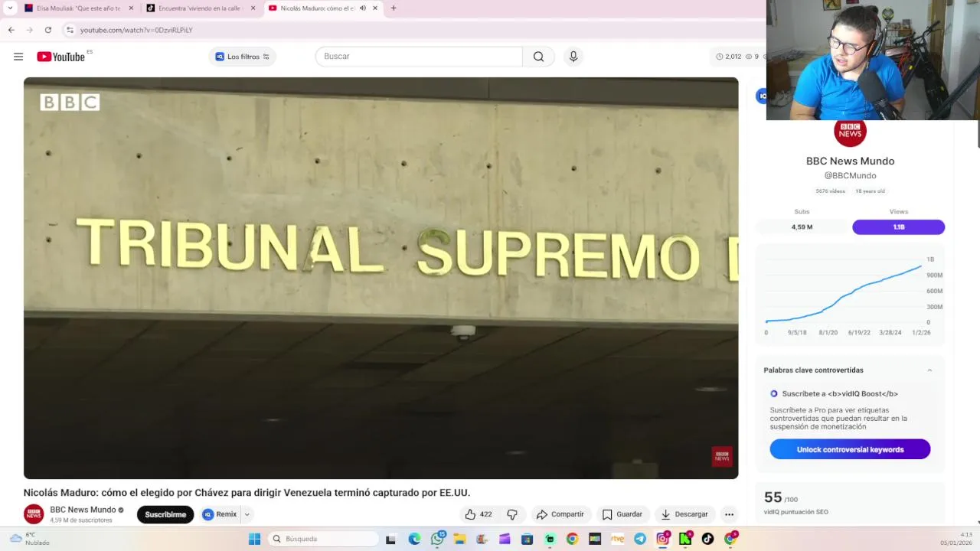The image size is (980, 551).
Task: Close the Elisa Mouliaá tab
Action: tap(131, 8)
